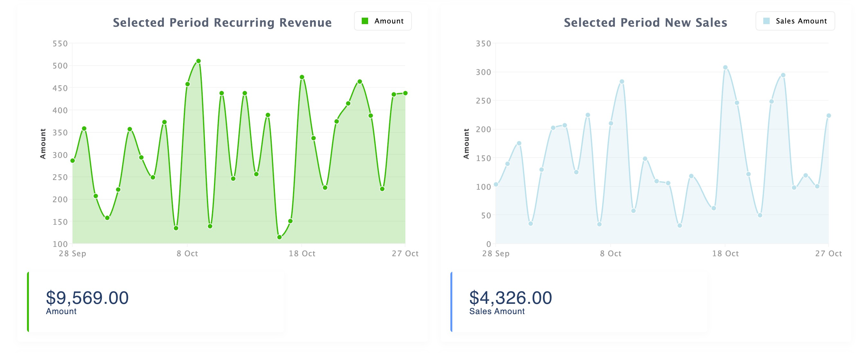The width and height of the screenshot is (868, 353).
Task: Click the 28 Sep label on New Sales axis
Action: tap(496, 254)
